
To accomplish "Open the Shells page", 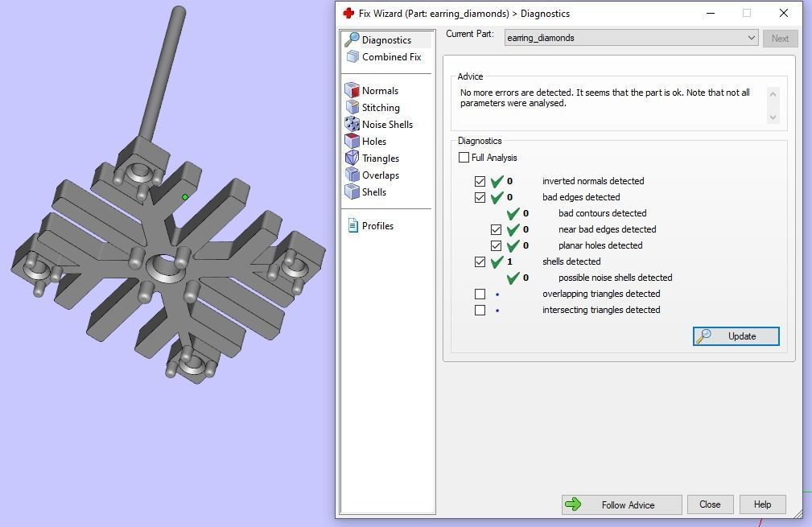I will (x=374, y=191).
